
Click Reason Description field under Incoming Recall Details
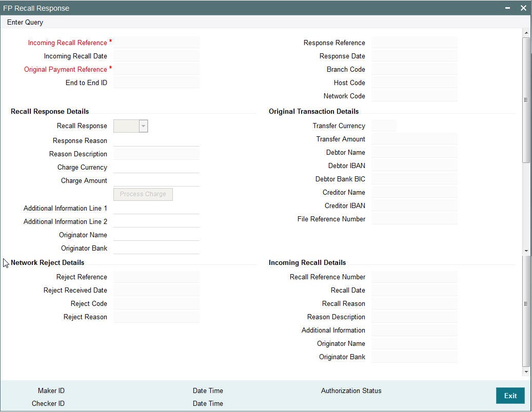pos(415,317)
